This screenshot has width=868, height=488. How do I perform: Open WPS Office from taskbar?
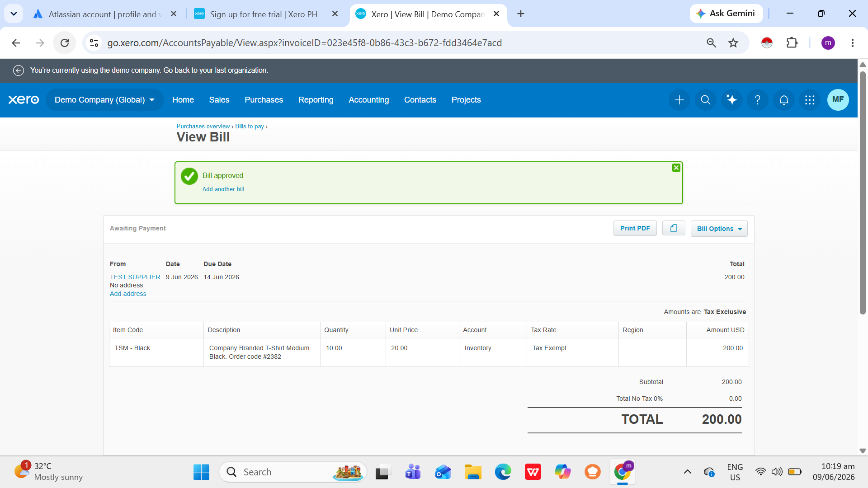point(533,472)
